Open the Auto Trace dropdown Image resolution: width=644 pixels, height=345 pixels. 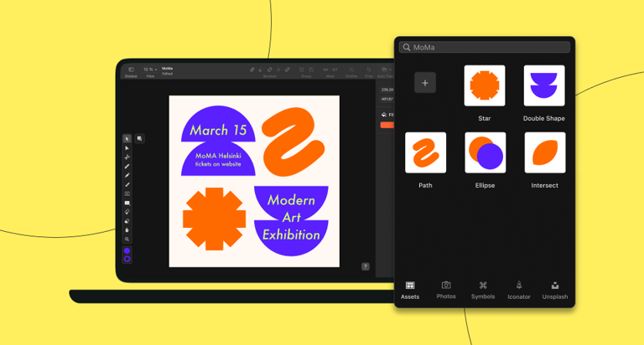coord(386,70)
